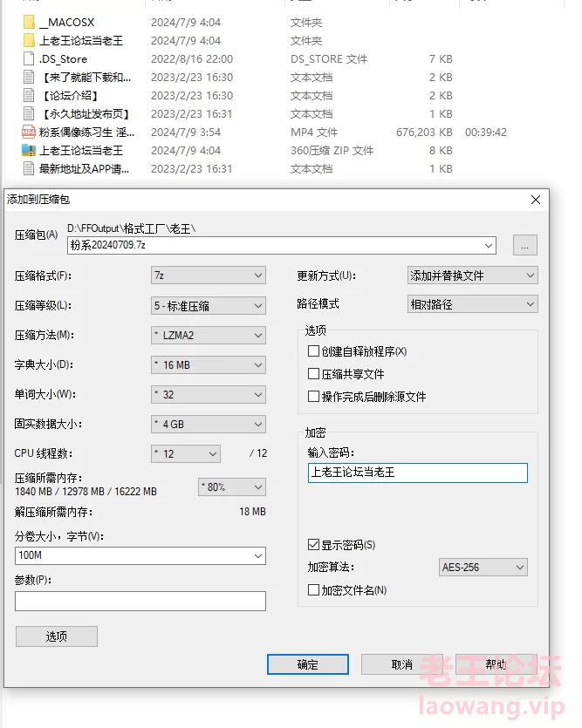Screen dimensions: 582x728
Task: Enable 压缩共享文件 checkbox
Action: (x=313, y=374)
